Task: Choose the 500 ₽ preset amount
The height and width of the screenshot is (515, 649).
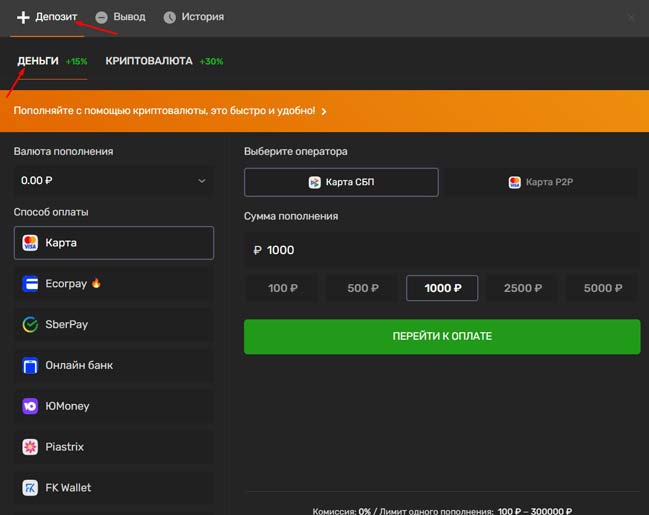Action: (x=362, y=288)
